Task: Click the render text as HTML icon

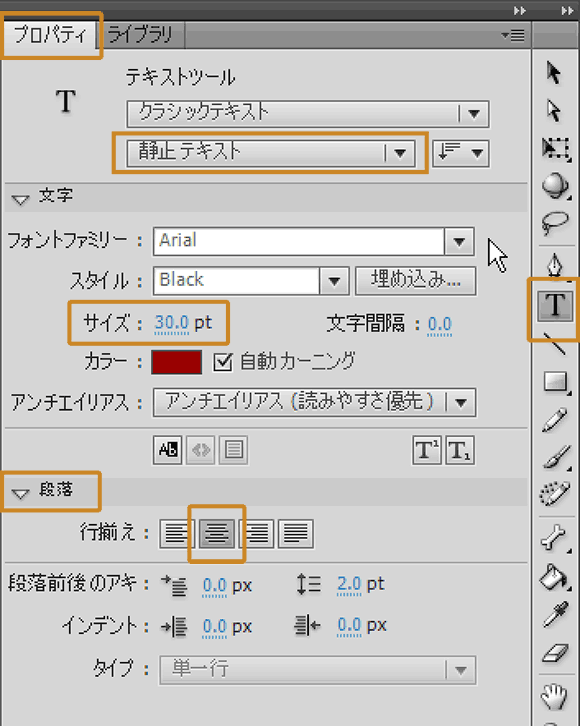Action: [x=200, y=450]
